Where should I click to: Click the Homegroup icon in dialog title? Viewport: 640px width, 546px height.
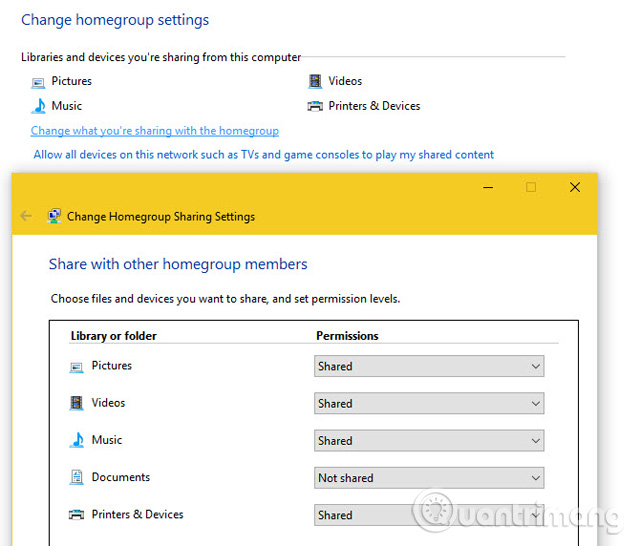pyautogui.click(x=54, y=216)
